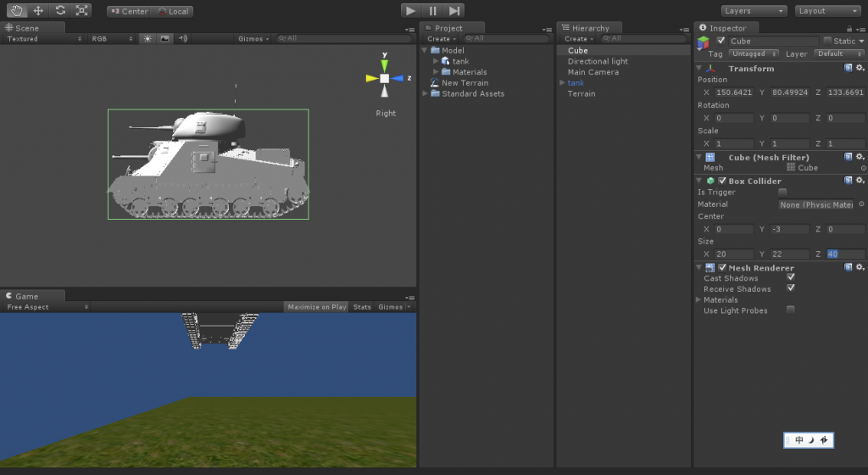Open the RGB render mode dropdown

click(x=113, y=39)
